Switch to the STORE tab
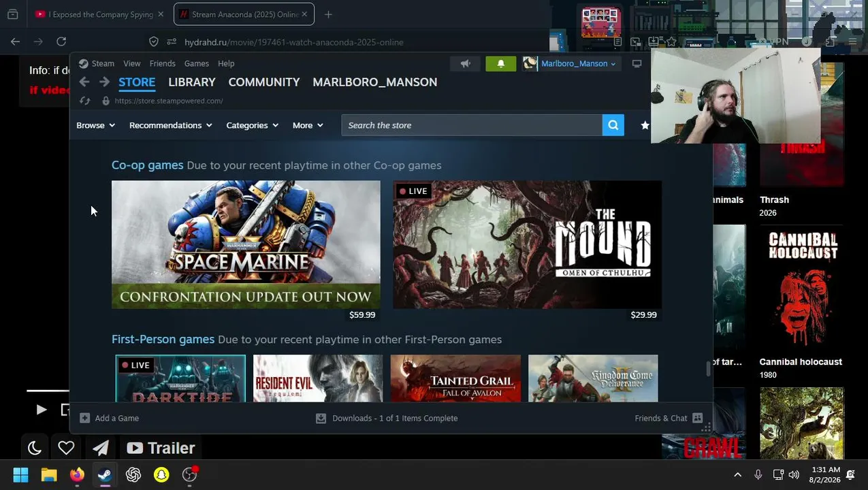The image size is (868, 490). coord(137,82)
